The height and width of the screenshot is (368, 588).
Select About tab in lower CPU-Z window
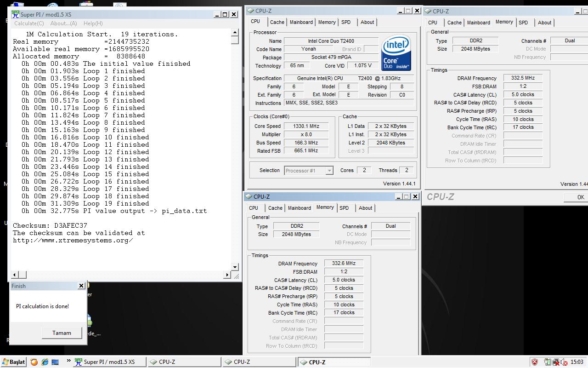(365, 208)
